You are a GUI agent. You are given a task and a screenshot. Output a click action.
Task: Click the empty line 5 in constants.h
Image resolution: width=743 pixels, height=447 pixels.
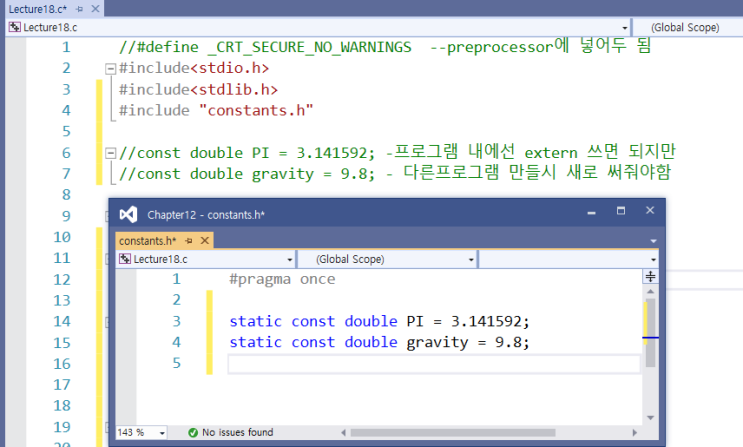pos(432,364)
